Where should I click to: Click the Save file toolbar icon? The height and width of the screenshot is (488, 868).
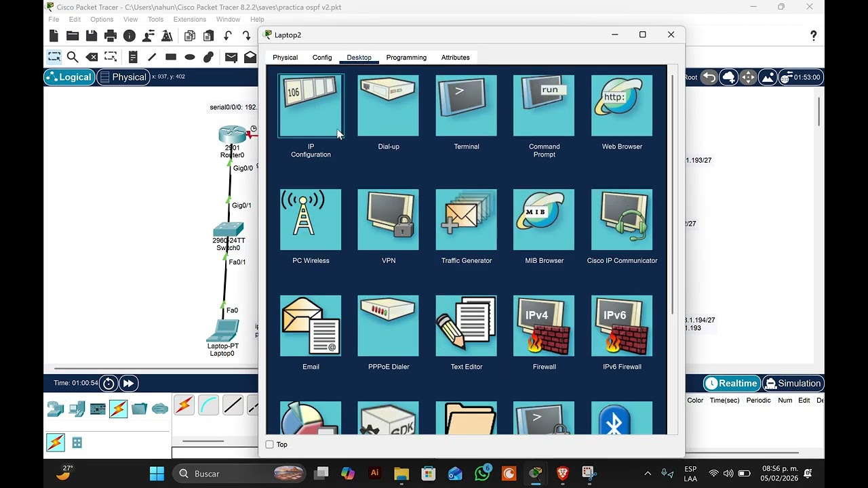(92, 36)
